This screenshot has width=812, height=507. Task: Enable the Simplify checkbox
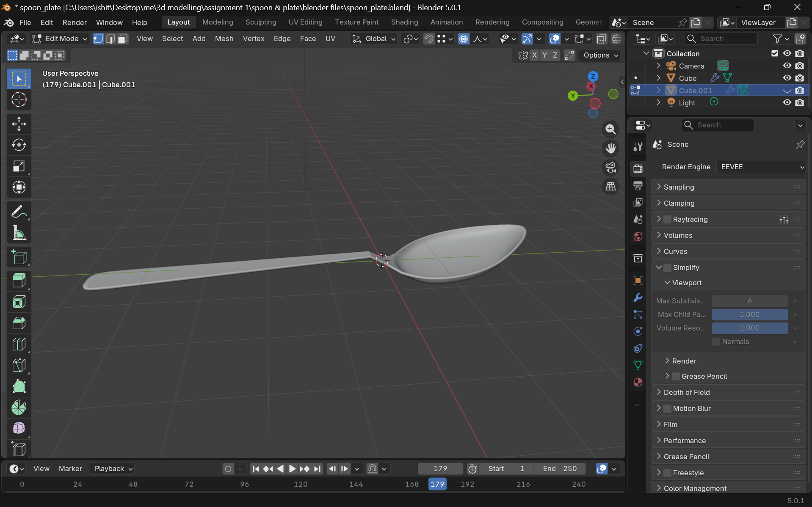point(668,267)
